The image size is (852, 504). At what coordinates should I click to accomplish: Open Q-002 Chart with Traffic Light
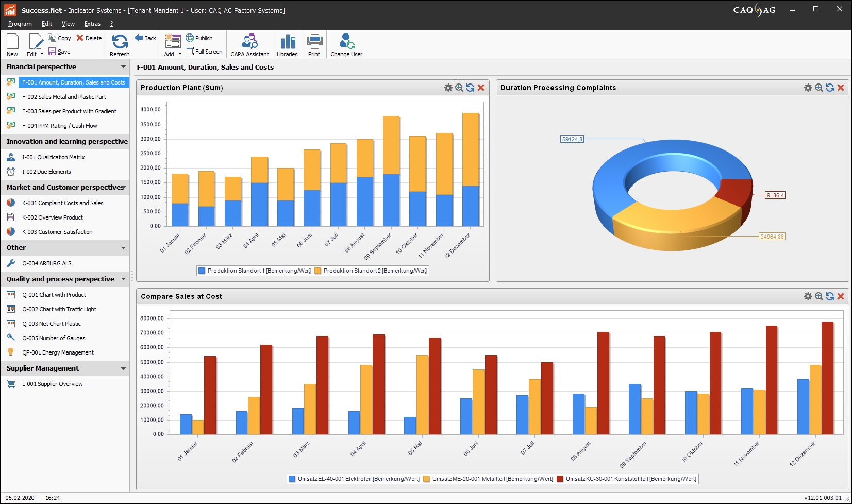(x=59, y=309)
